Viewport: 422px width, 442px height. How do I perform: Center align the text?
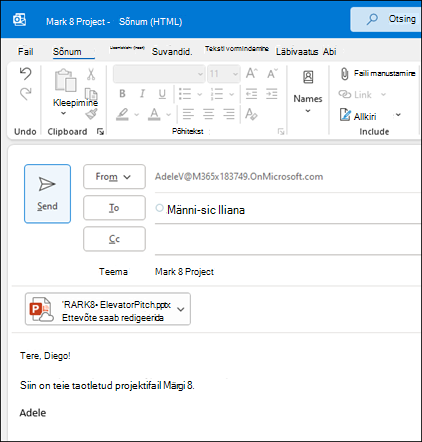point(209,114)
